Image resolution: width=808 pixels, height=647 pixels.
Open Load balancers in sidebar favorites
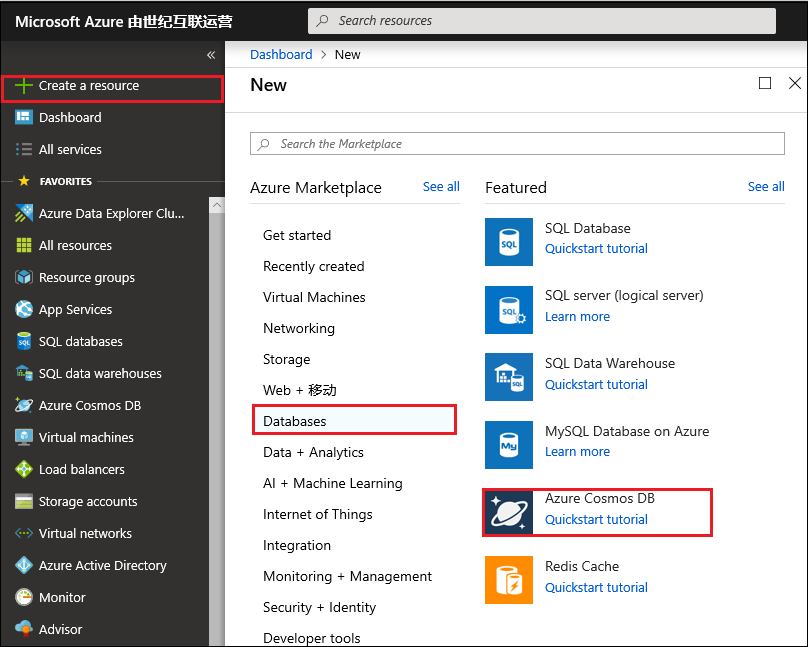[x=81, y=469]
